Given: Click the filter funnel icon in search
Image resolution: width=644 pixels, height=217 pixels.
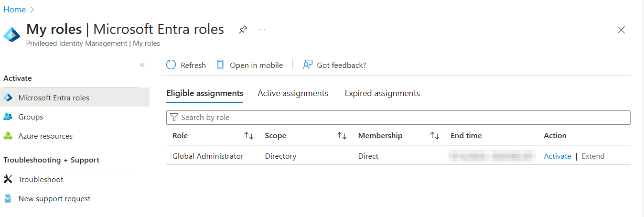Looking at the screenshot, I should click(x=174, y=117).
